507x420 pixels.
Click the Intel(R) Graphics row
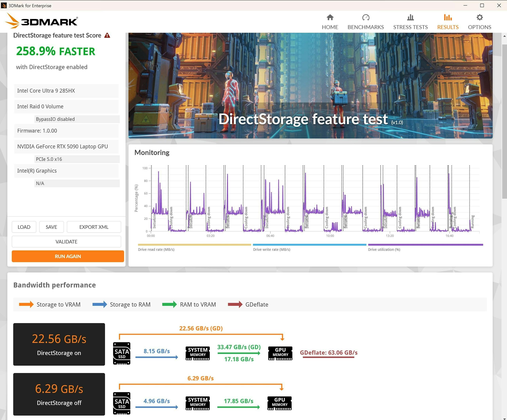[66, 171]
